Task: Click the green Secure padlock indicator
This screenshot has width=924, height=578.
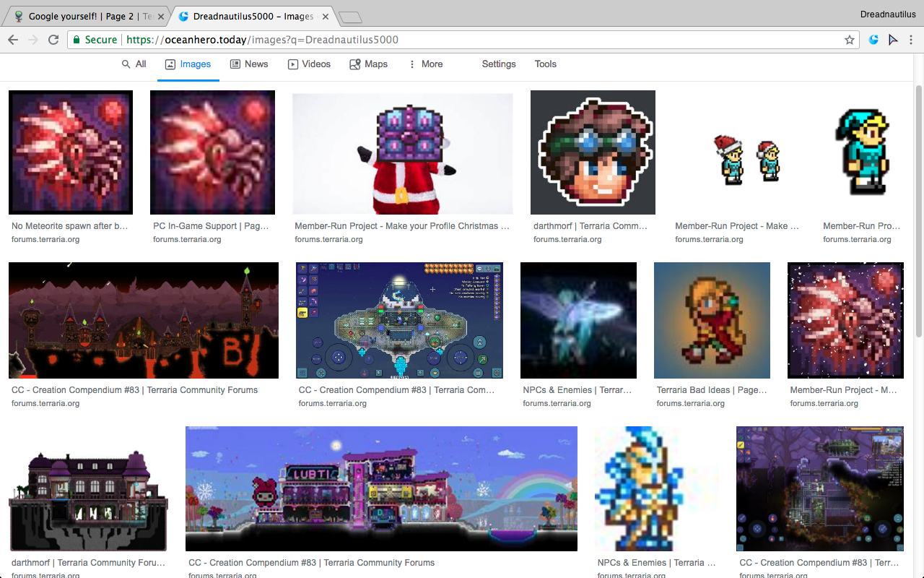Action: (95, 40)
